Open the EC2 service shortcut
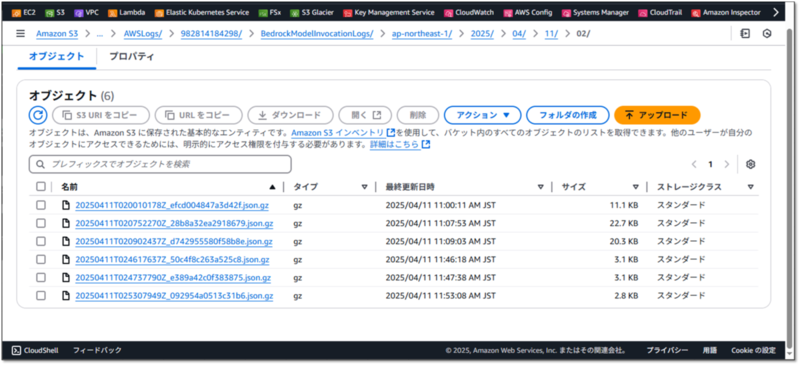Image resolution: width=800 pixels, height=365 pixels. click(x=24, y=12)
